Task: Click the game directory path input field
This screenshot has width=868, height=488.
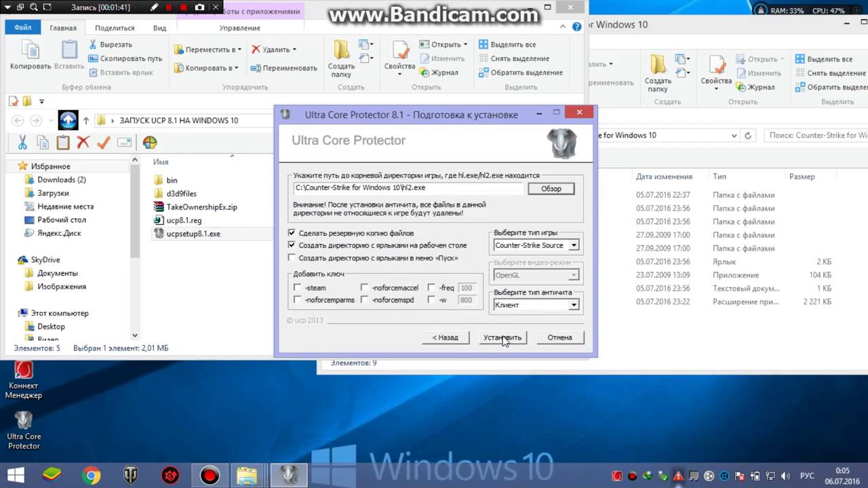Action: [x=409, y=188]
